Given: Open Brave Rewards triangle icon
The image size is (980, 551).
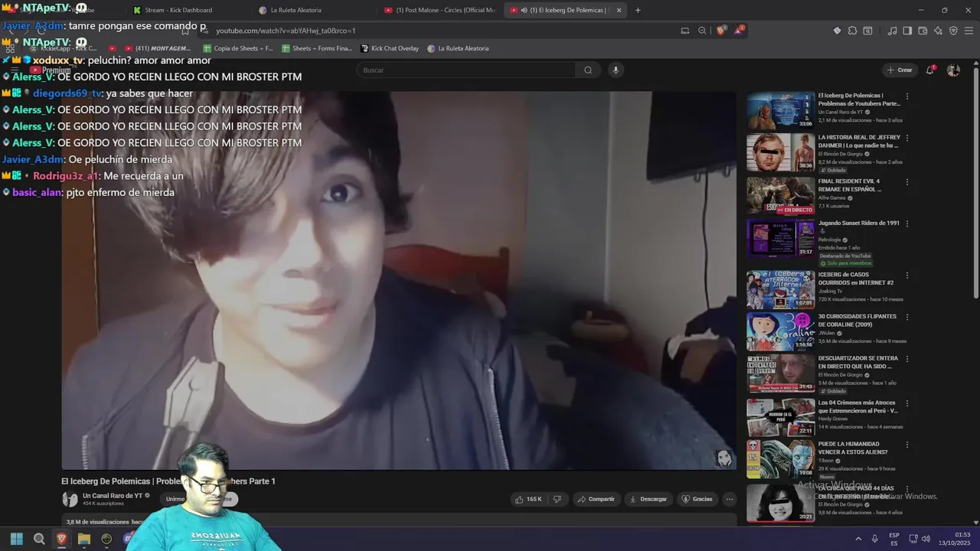Looking at the screenshot, I should [x=739, y=31].
